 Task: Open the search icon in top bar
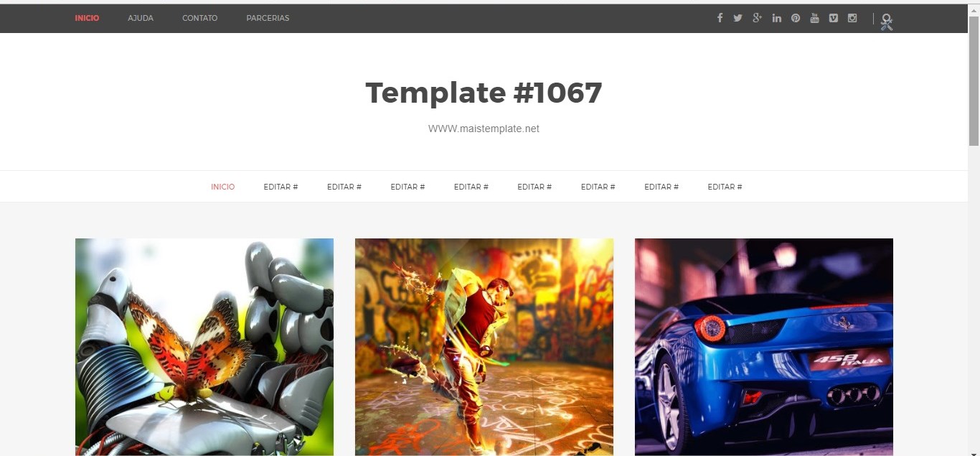pyautogui.click(x=887, y=19)
